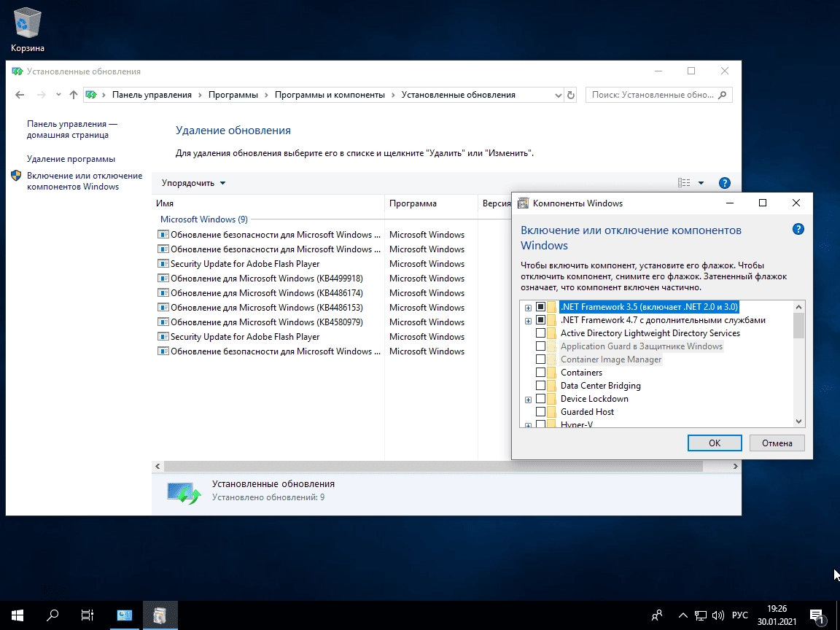Open People icon in system tray
This screenshot has height=630, width=840.
(657, 615)
